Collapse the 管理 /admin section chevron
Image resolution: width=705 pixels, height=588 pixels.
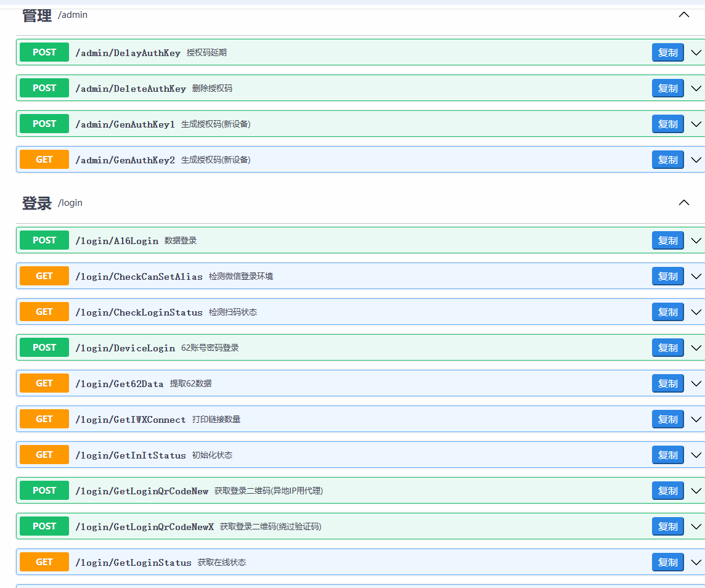coord(683,15)
